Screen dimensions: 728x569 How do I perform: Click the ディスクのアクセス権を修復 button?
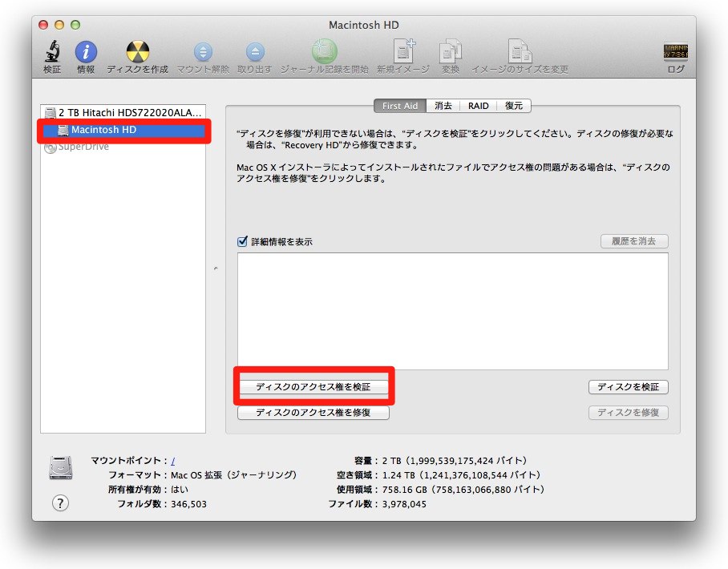click(x=313, y=413)
